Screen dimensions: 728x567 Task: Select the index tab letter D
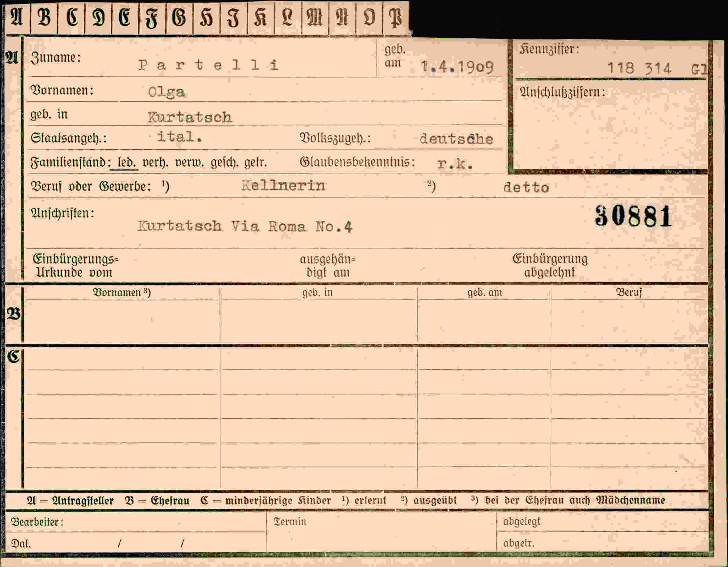pyautogui.click(x=98, y=17)
